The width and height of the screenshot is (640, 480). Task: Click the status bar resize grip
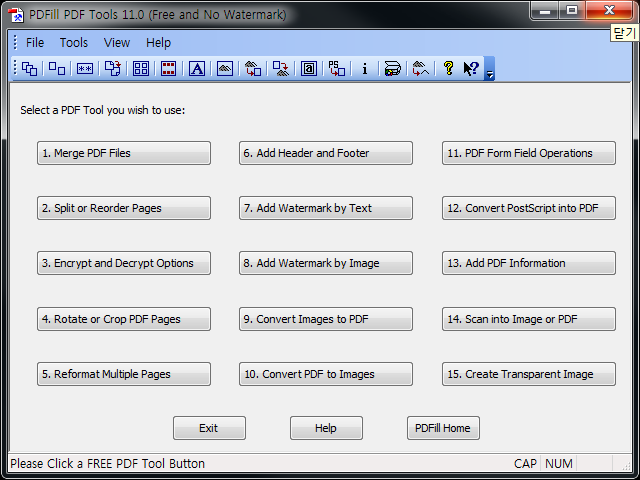(624, 465)
